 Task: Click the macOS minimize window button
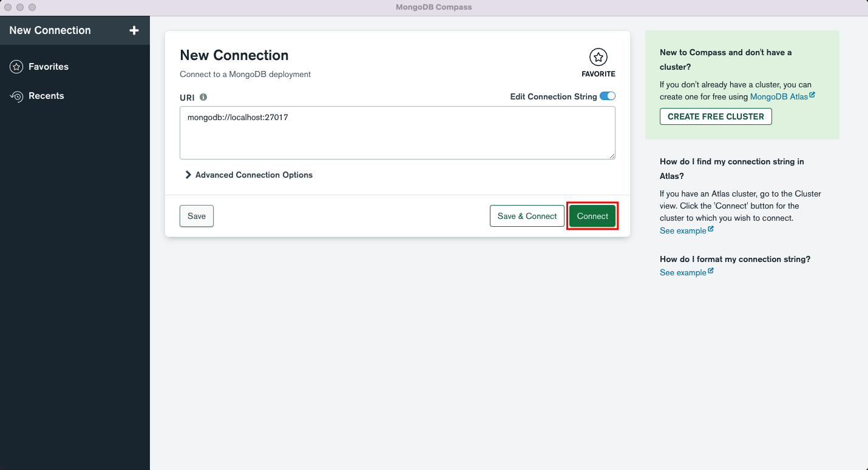pyautogui.click(x=20, y=7)
